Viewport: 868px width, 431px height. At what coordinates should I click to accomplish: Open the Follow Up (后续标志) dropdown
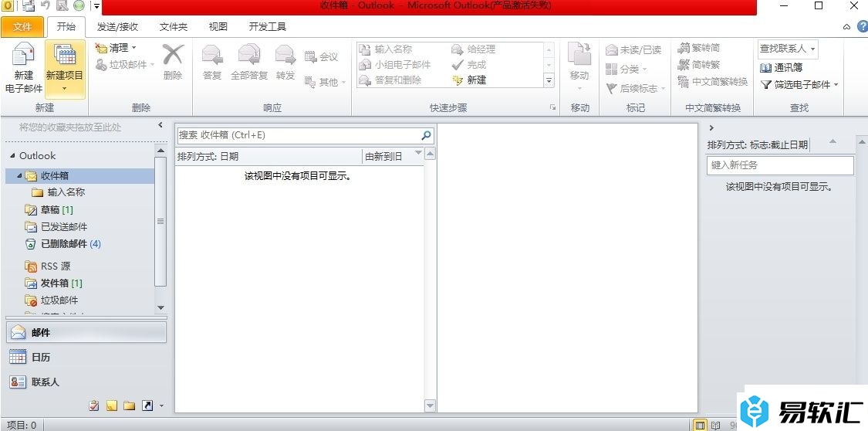pos(636,89)
